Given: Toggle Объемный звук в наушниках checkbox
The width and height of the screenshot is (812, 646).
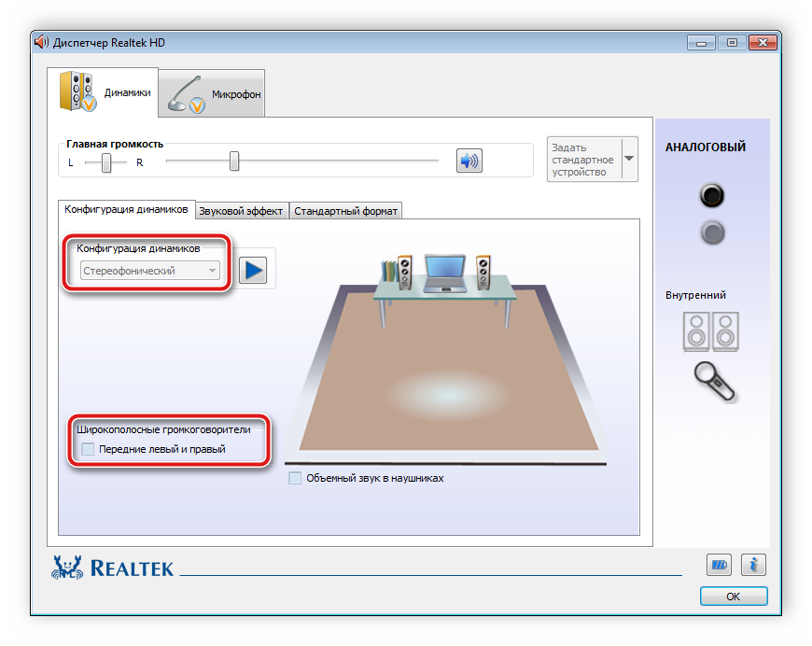Looking at the screenshot, I should click(295, 478).
